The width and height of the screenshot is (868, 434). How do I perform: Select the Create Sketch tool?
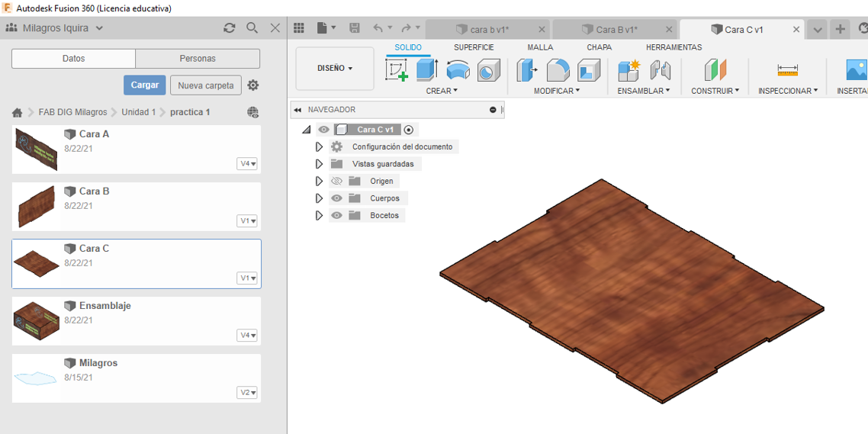397,70
